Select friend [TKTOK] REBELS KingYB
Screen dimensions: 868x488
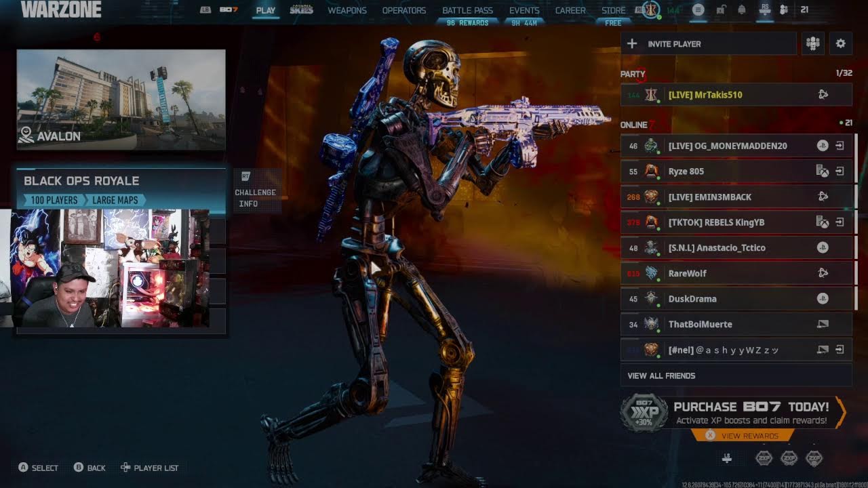736,222
